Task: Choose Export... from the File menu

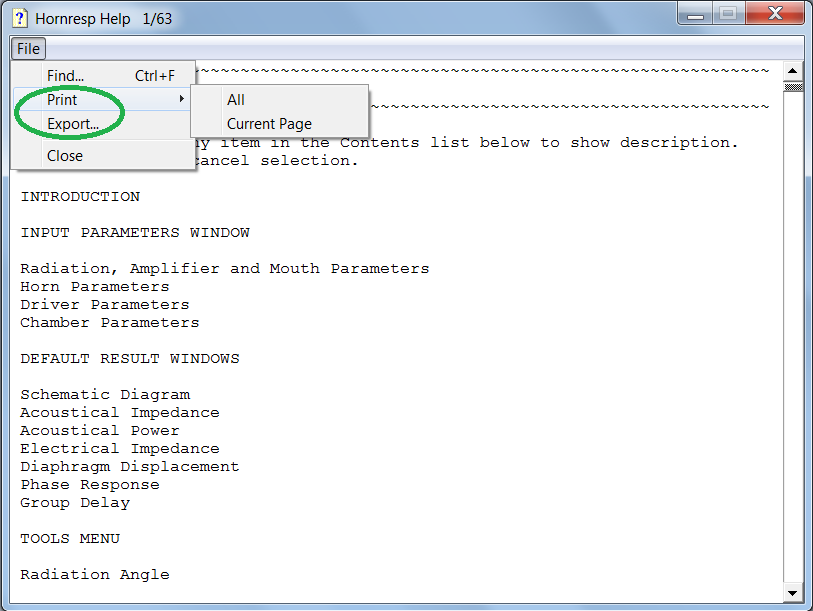Action: coord(103,124)
